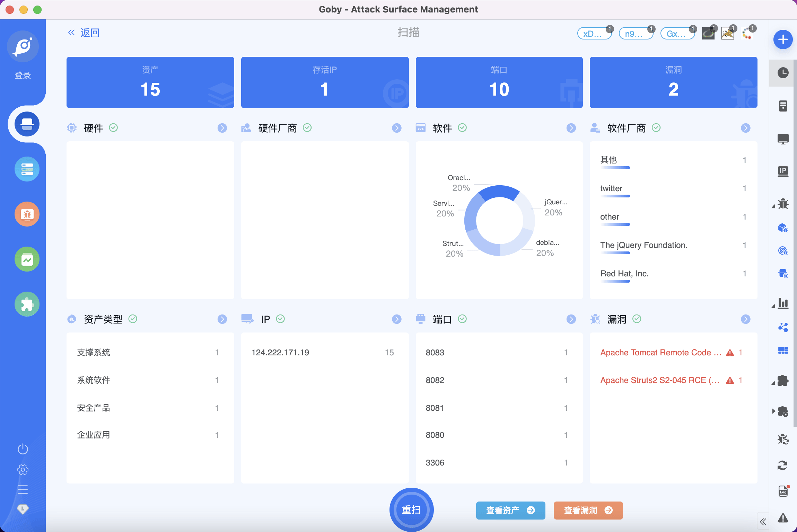Click the Log icon in right panel
Screen dimensions: 797x532
pyautogui.click(x=783, y=491)
